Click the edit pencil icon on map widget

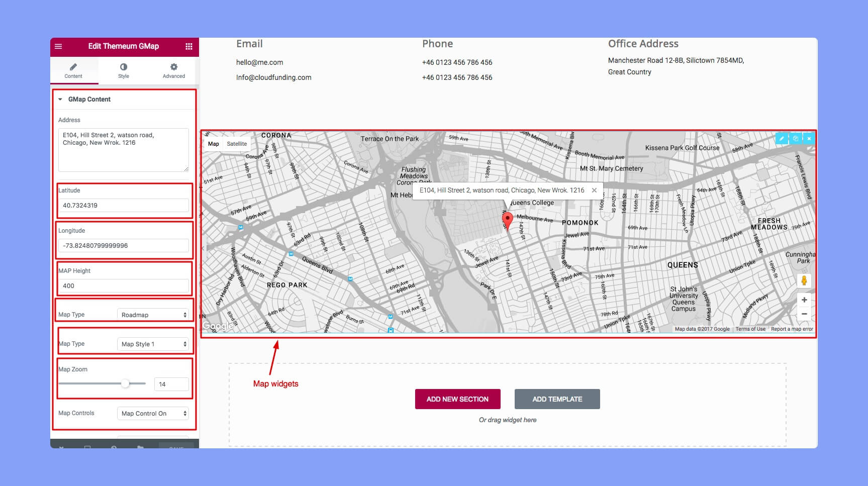(782, 138)
